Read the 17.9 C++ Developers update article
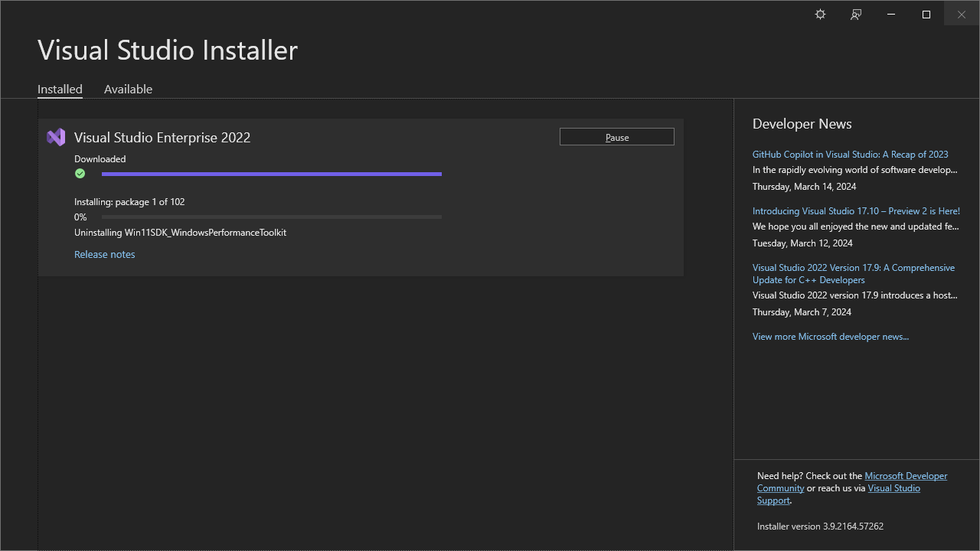Image resolution: width=980 pixels, height=551 pixels. 854,273
